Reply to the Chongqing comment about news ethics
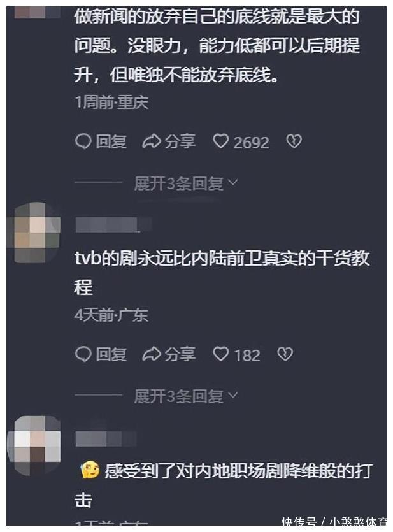 pos(101,141)
